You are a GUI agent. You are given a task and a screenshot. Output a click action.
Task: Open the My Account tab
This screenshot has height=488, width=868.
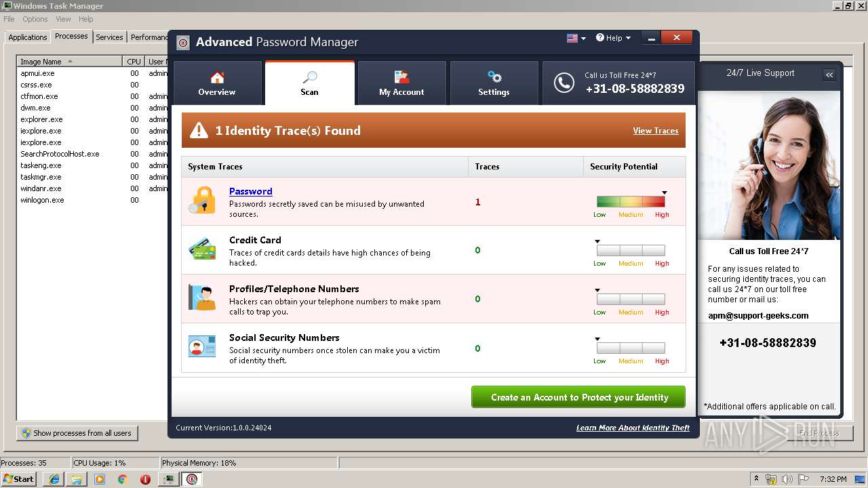401,83
